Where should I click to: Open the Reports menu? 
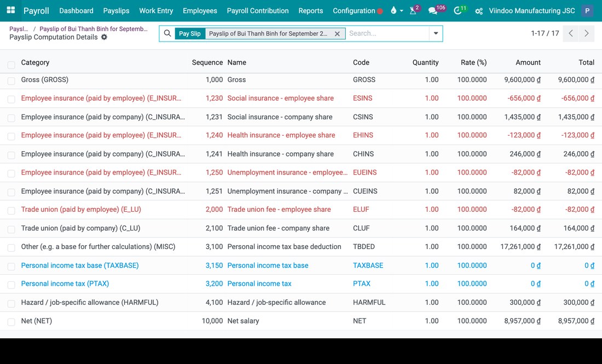pos(311,11)
